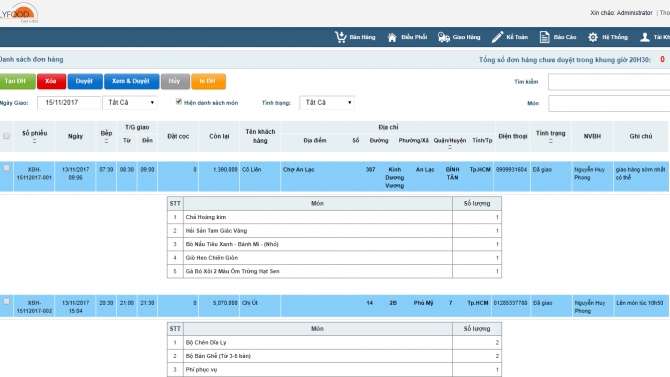Screen dimensions: 670x377
Task: Click the gray Hủy button
Action: pyautogui.click(x=175, y=81)
